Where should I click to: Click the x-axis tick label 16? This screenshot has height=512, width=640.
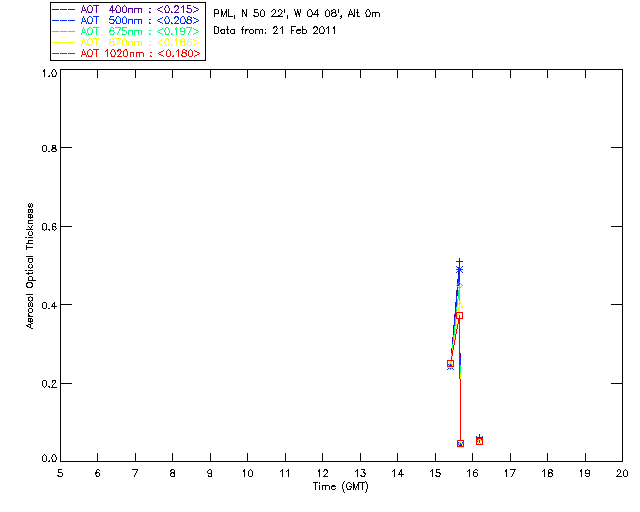473,474
